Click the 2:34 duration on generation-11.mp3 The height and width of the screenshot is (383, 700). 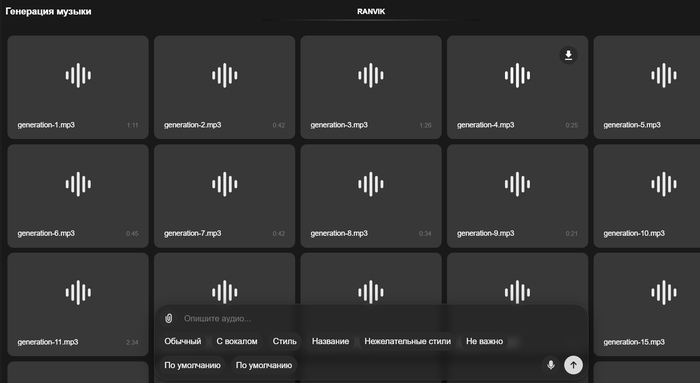pyautogui.click(x=132, y=343)
